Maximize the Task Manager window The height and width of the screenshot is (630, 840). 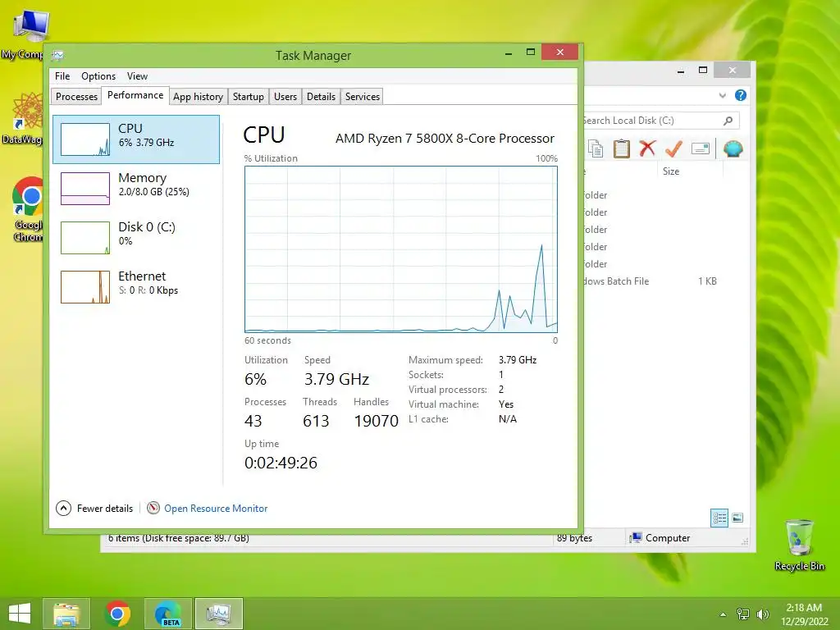(531, 52)
